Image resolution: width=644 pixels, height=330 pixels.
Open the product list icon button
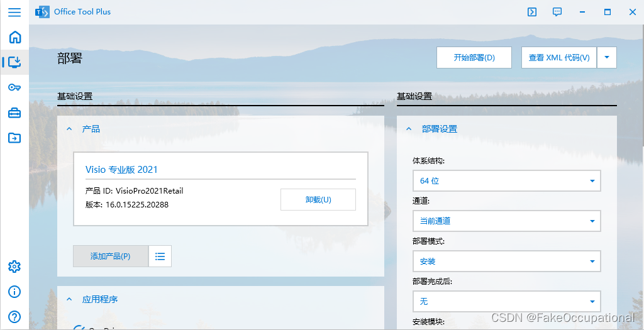[x=160, y=256]
